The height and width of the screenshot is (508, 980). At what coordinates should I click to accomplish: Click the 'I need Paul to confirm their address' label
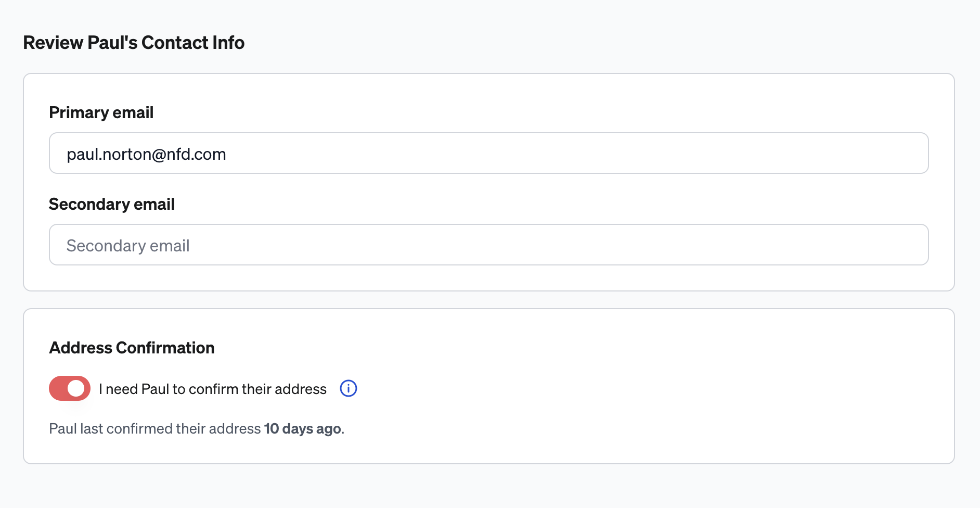[x=213, y=389]
